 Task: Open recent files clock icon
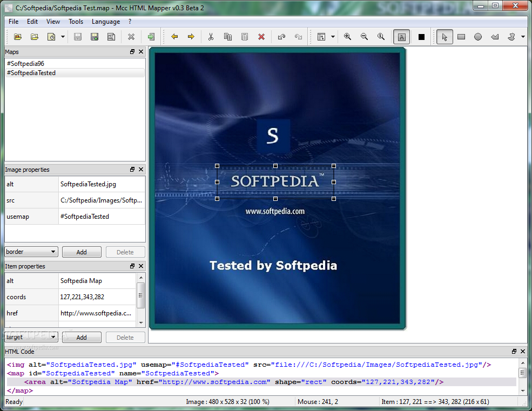(51, 37)
